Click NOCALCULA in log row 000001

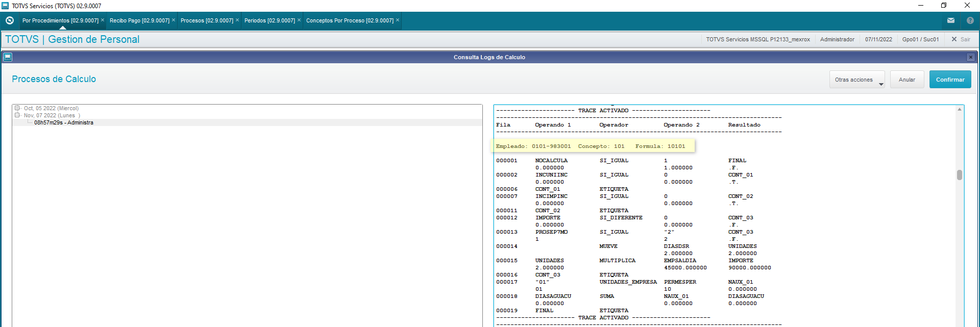click(x=551, y=160)
